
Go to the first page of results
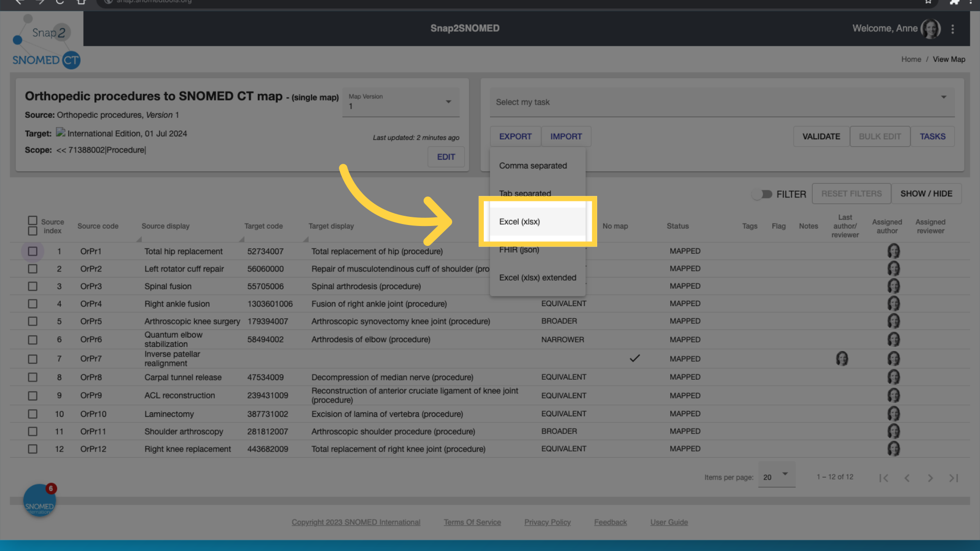tap(884, 478)
